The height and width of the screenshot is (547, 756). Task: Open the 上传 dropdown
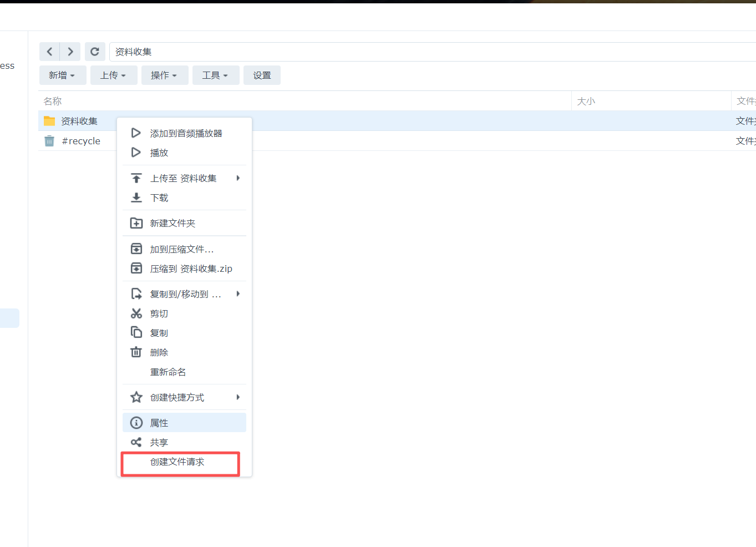[x=113, y=75]
